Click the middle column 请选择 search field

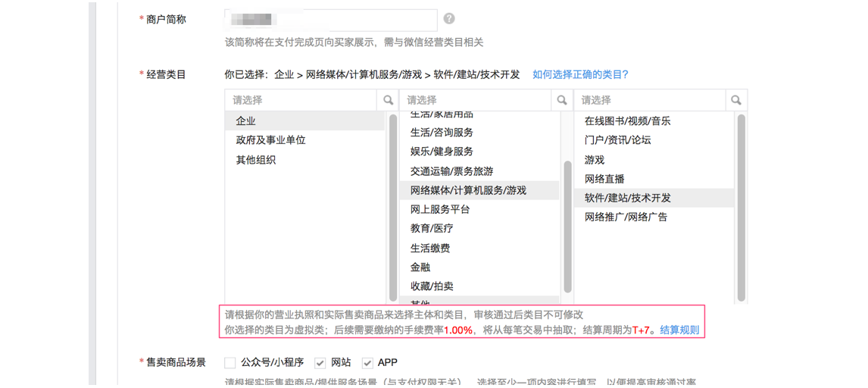click(476, 100)
